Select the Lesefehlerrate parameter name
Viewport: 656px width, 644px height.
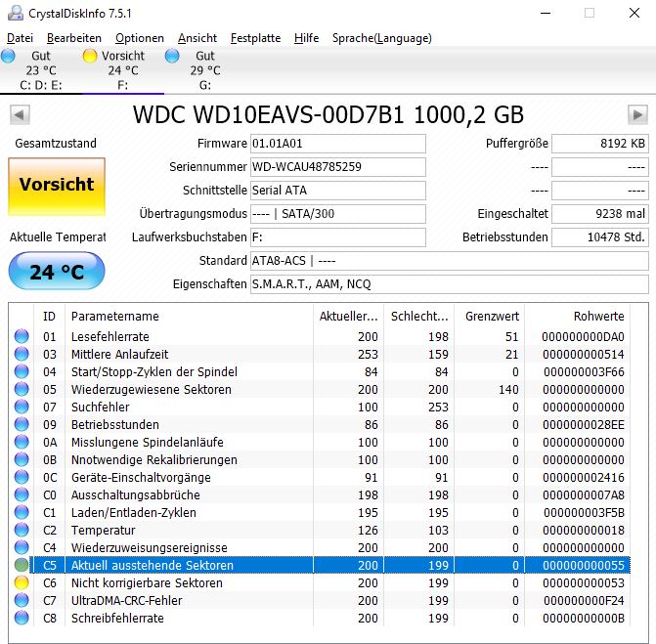(110, 336)
